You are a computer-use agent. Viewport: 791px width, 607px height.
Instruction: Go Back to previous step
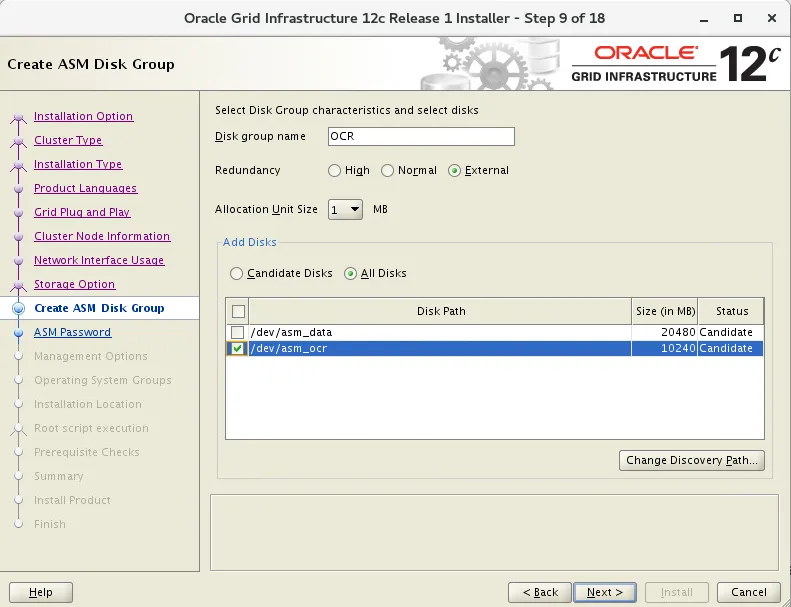coord(540,592)
